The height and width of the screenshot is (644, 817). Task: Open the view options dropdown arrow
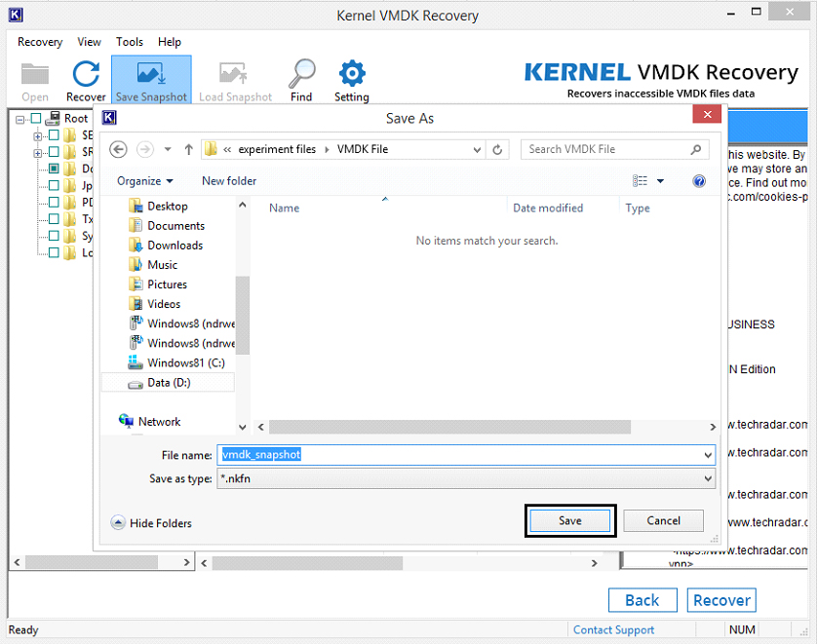660,181
